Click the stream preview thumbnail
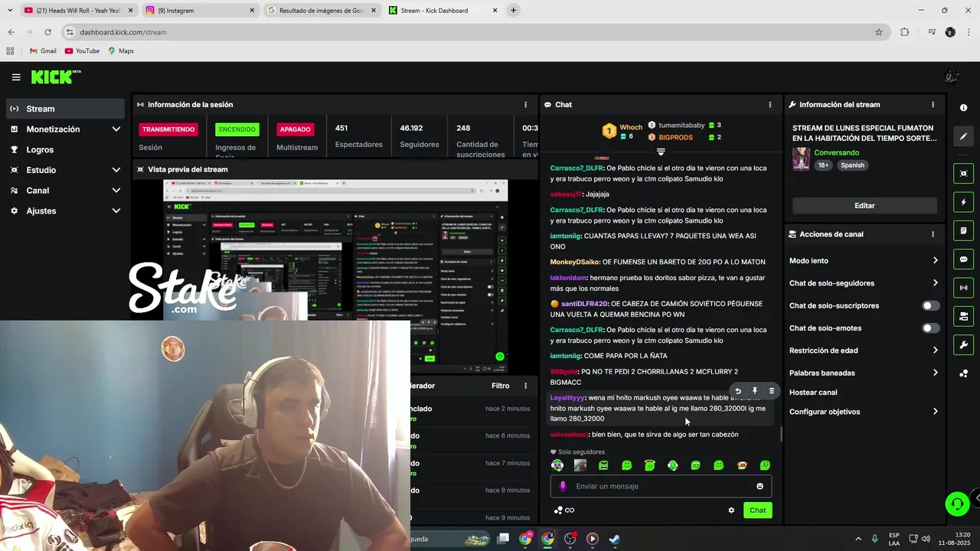This screenshot has width=980, height=551. (x=335, y=275)
